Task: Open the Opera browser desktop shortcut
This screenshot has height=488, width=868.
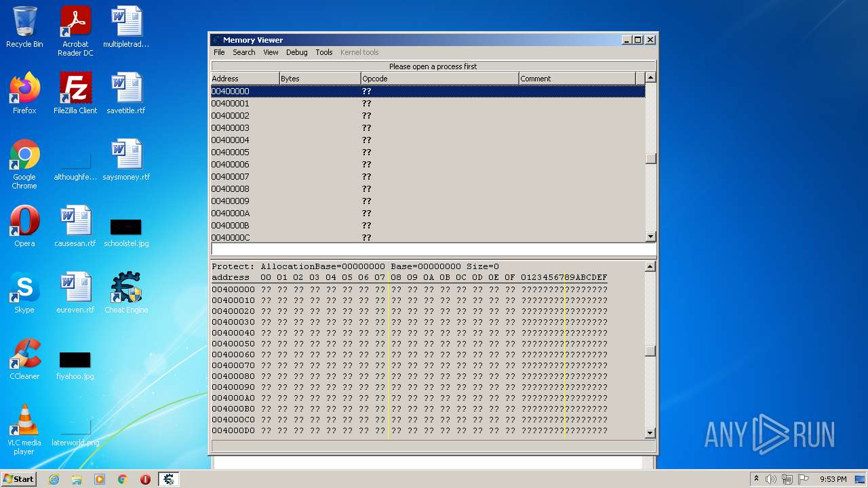Action: point(24,226)
